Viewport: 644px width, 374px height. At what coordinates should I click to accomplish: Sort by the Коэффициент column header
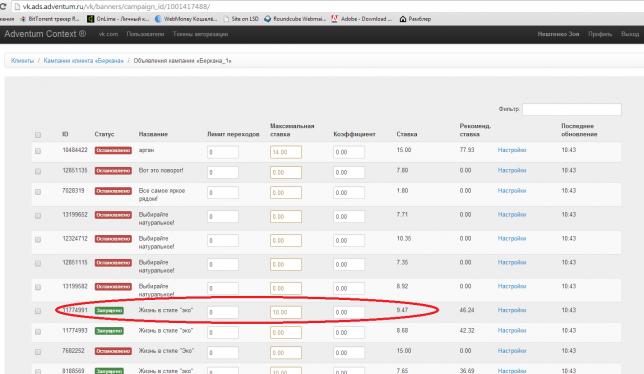click(x=354, y=134)
